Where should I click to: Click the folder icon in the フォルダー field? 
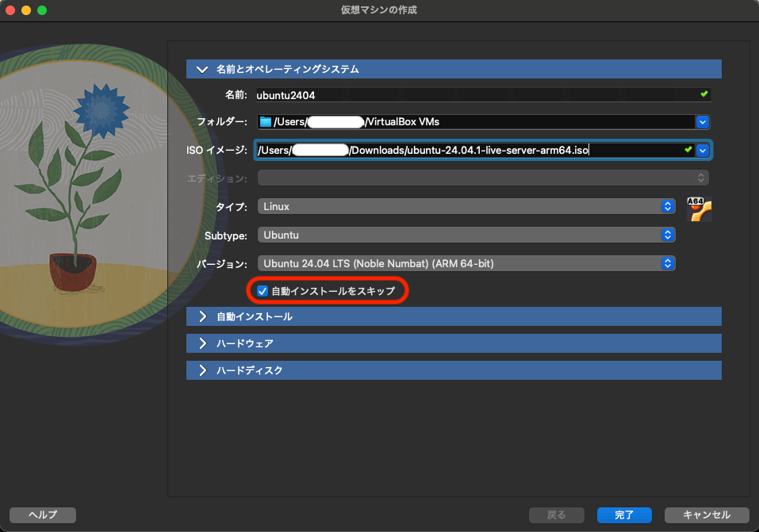(265, 121)
